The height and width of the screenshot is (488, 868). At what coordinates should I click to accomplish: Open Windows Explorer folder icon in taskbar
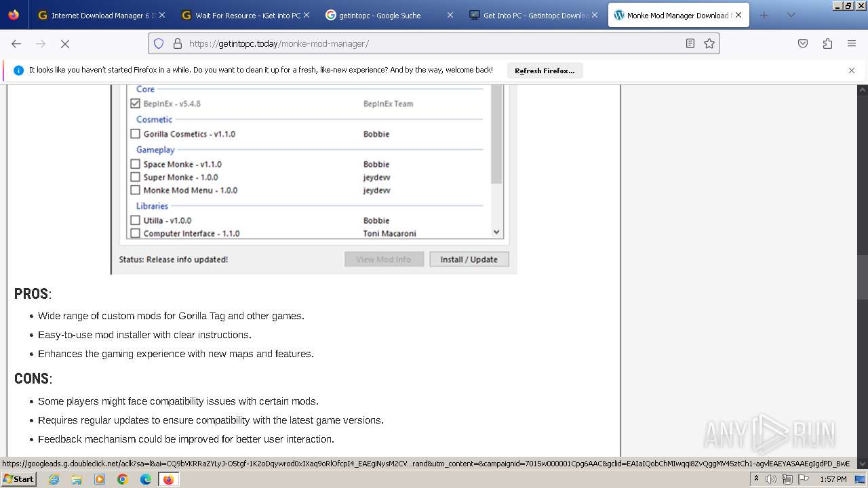point(77,479)
